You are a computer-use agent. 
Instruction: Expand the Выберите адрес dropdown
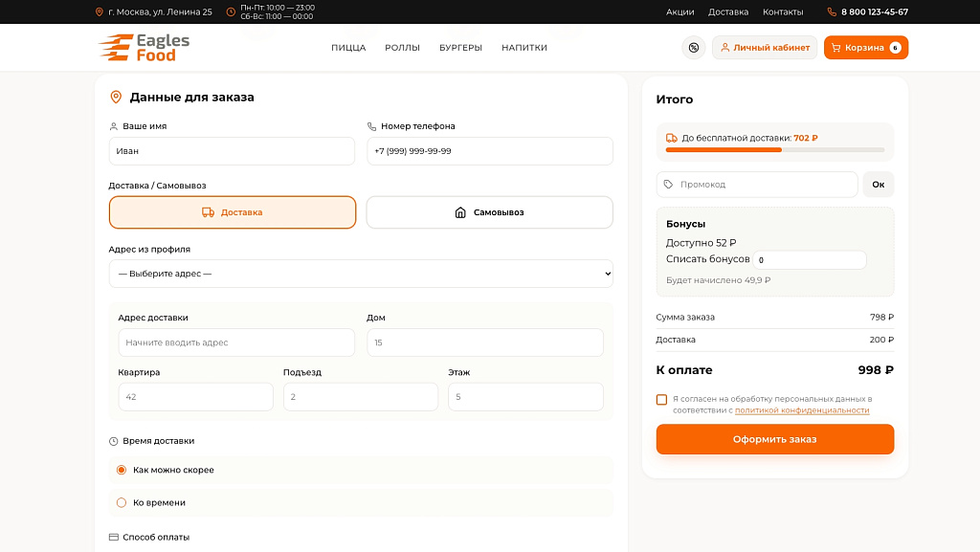361,274
